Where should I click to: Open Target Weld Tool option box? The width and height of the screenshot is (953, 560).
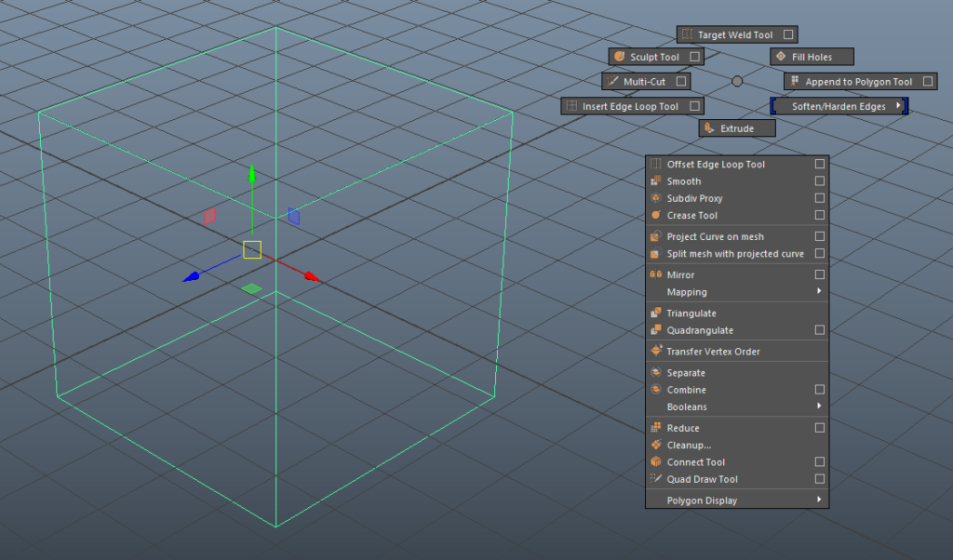(788, 34)
